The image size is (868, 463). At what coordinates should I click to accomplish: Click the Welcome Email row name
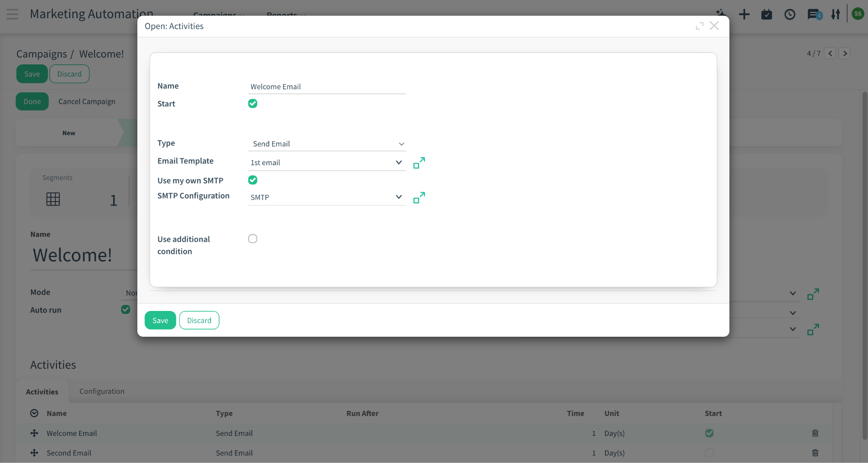[x=72, y=433]
